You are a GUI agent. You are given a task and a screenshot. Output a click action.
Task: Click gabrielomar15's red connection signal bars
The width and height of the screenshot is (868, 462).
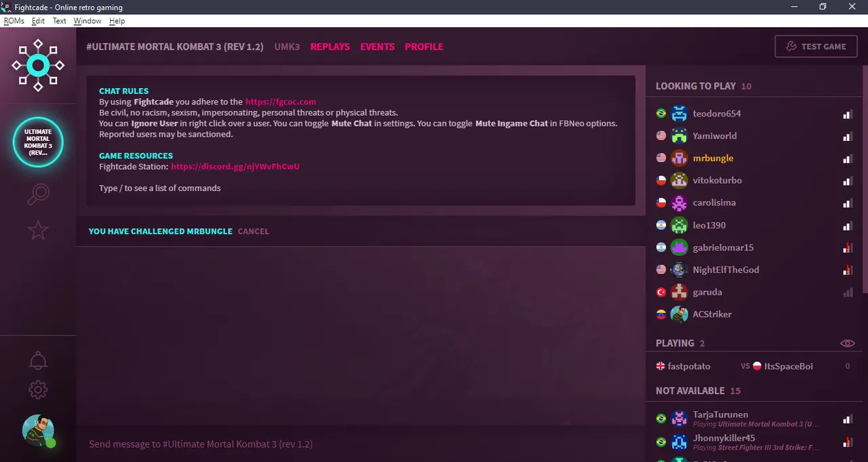pyautogui.click(x=848, y=248)
